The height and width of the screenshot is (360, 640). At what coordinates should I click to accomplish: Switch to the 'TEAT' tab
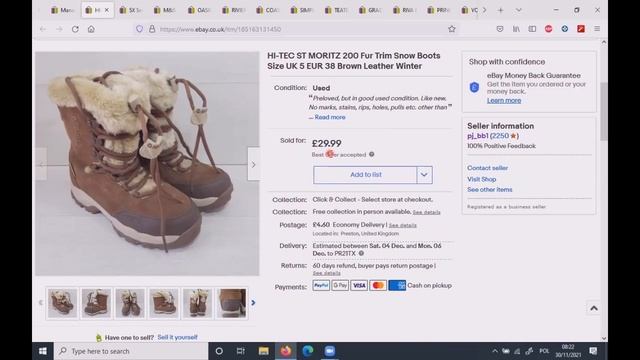pos(335,10)
